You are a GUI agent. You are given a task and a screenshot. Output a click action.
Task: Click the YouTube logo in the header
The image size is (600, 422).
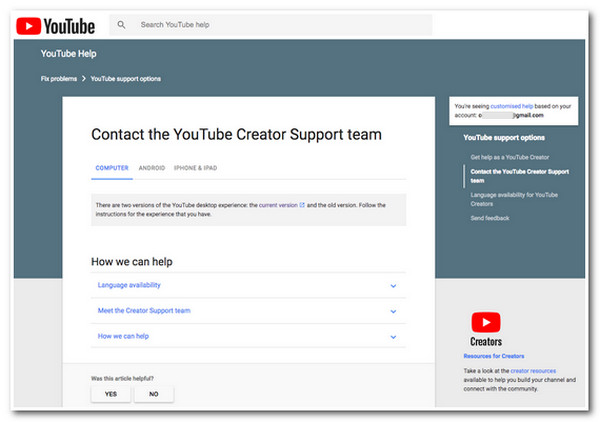coord(55,26)
